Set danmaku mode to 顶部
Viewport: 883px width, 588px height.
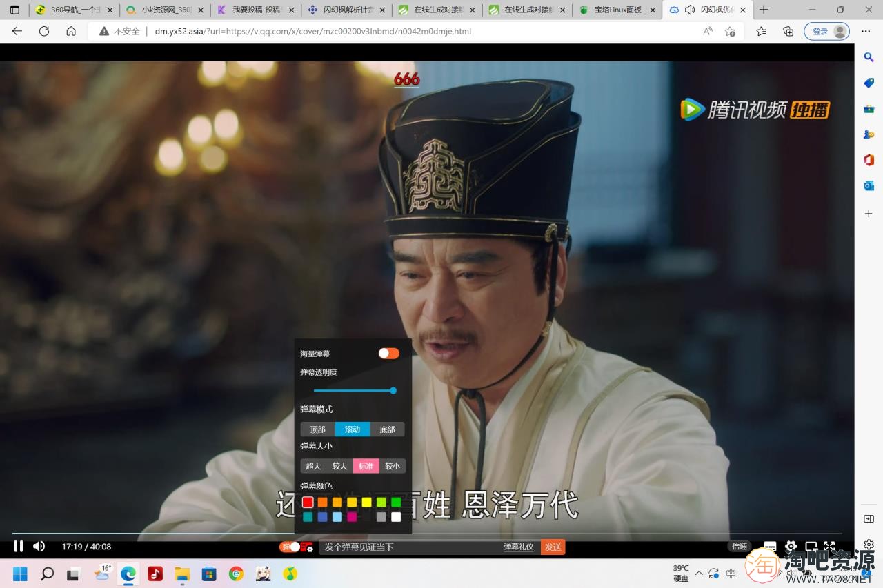click(317, 429)
